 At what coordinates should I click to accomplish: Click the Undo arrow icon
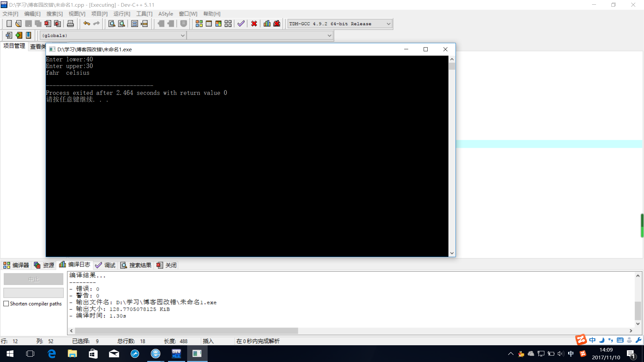[x=87, y=24]
